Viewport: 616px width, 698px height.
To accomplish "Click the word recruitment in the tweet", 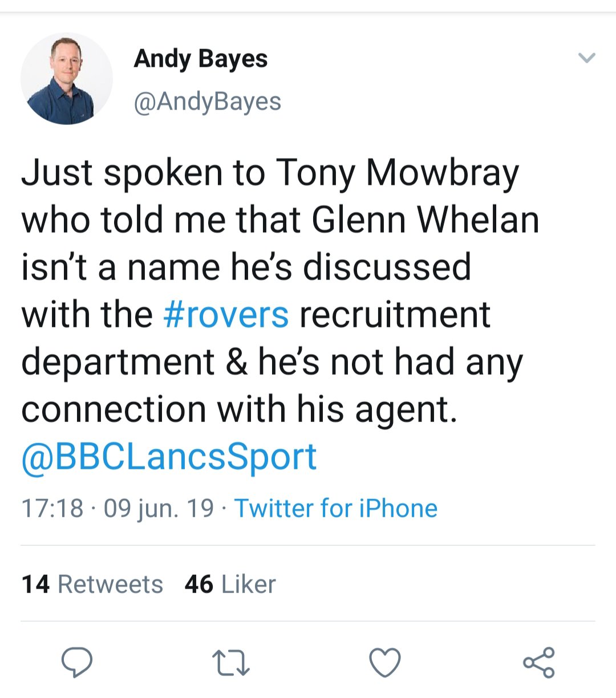I will tap(395, 314).
